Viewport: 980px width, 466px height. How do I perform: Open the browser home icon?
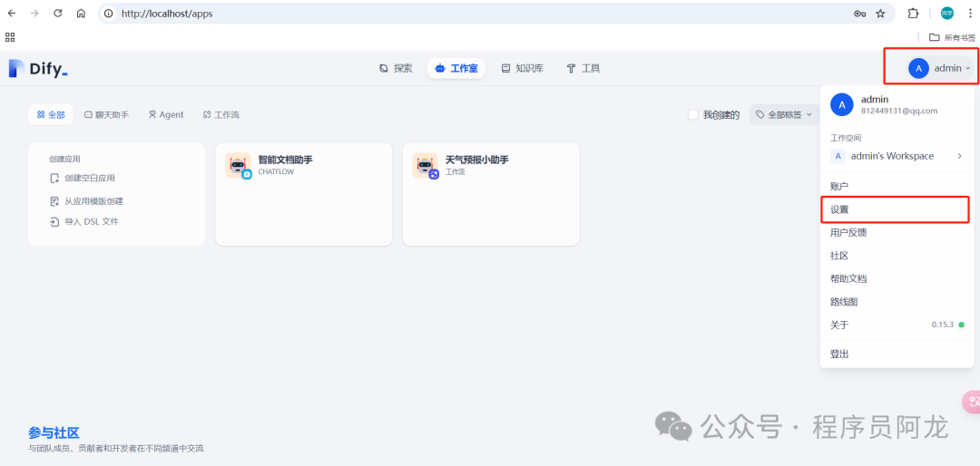coord(81,13)
